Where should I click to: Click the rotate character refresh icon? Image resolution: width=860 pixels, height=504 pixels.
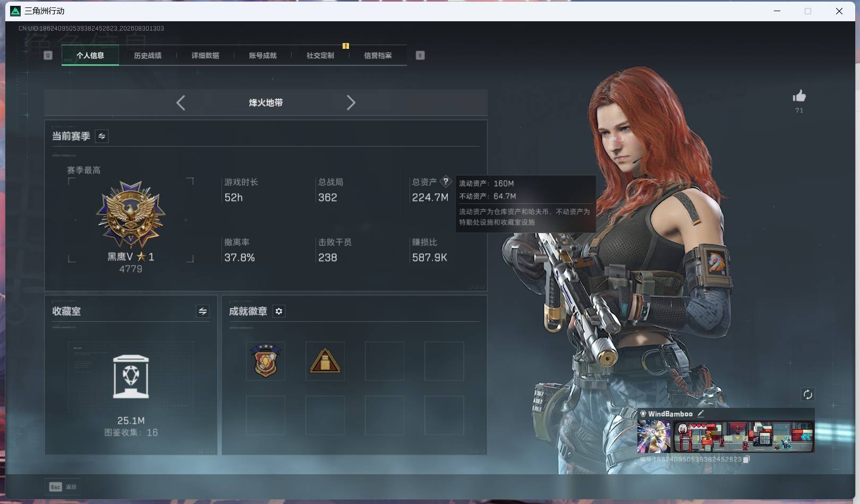point(807,394)
